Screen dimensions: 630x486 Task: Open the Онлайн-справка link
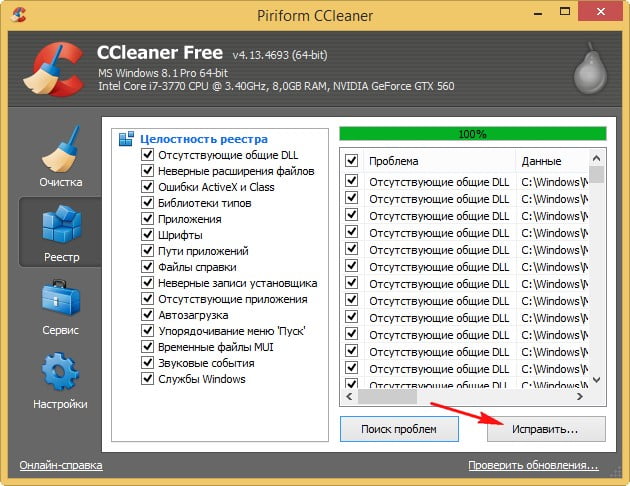[x=59, y=466]
